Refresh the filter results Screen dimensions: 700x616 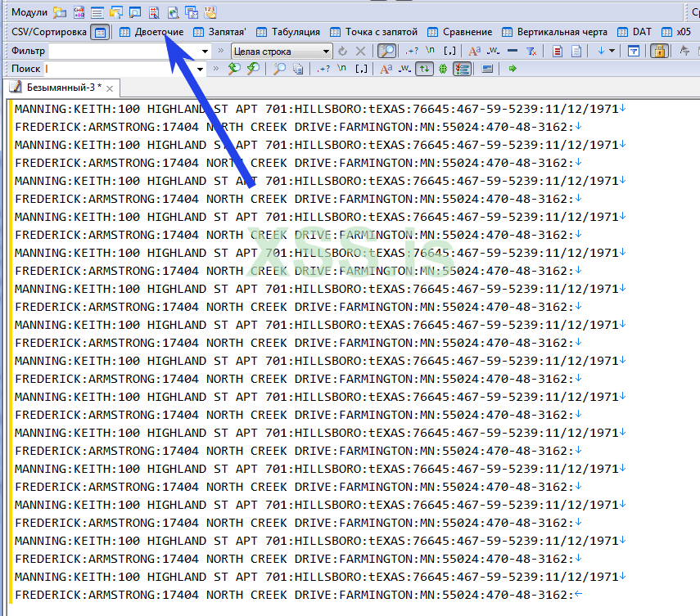(342, 52)
